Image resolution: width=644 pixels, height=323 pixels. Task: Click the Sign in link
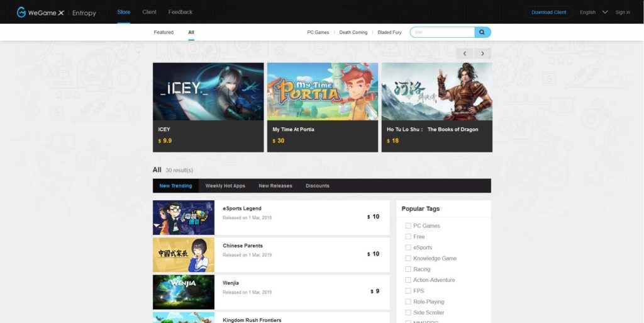point(623,13)
